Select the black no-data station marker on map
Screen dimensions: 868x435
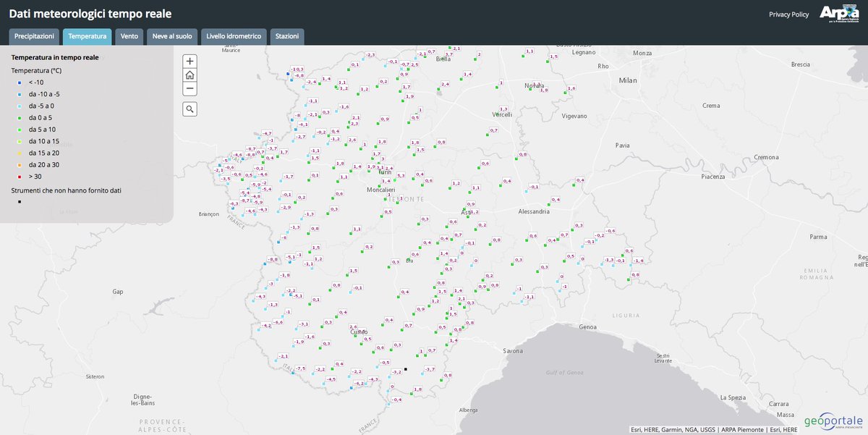[406, 369]
